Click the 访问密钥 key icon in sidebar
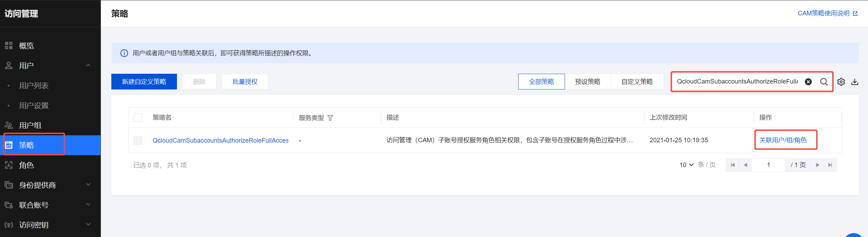868x237 pixels. (9, 225)
